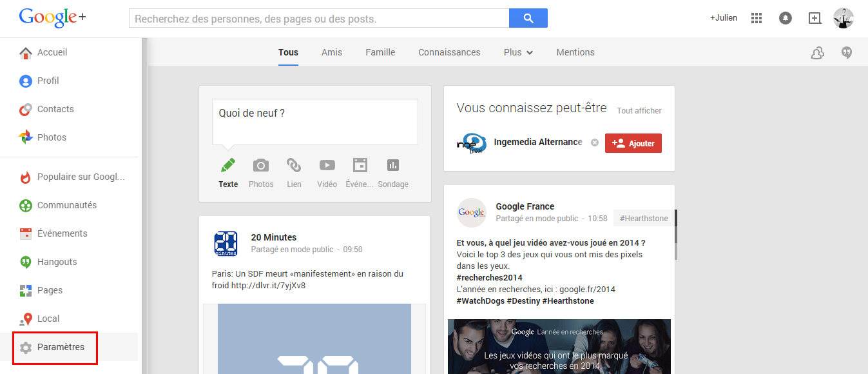Choose the Événement post option
Viewport: 868px width, 374px height.
pyautogui.click(x=360, y=173)
